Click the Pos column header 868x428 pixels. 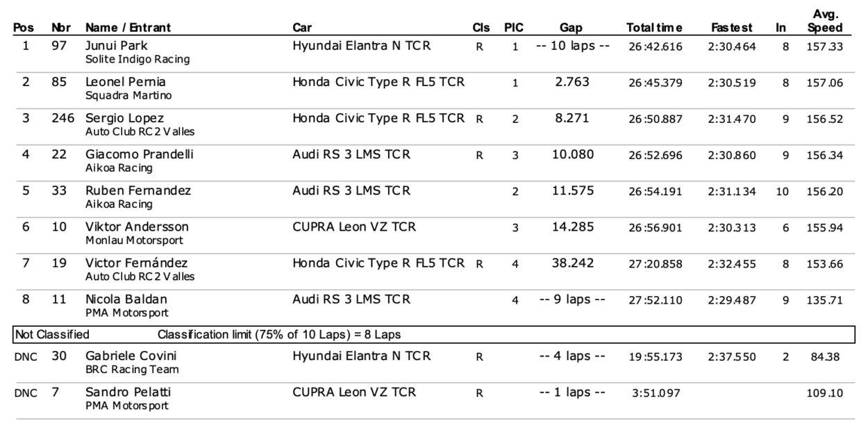pos(26,28)
